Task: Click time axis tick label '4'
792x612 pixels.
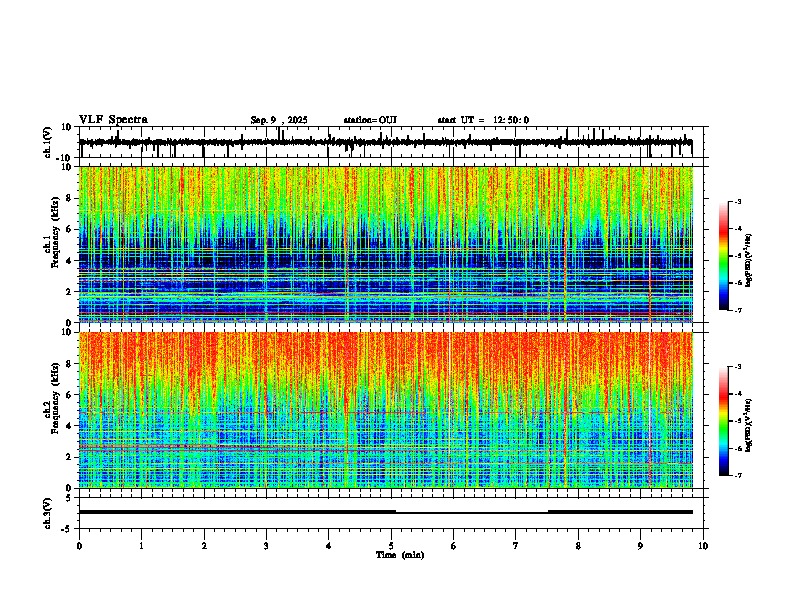Action: click(329, 546)
